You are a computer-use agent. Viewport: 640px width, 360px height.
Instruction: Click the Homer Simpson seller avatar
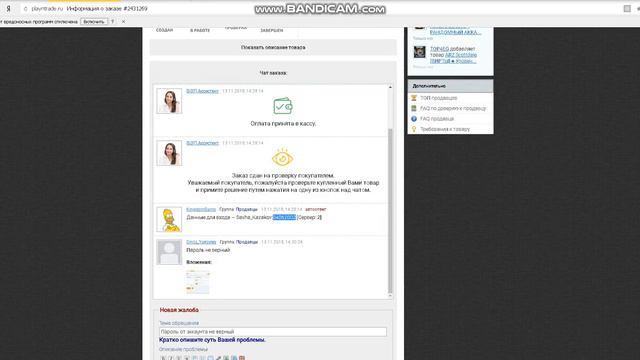tap(169, 220)
